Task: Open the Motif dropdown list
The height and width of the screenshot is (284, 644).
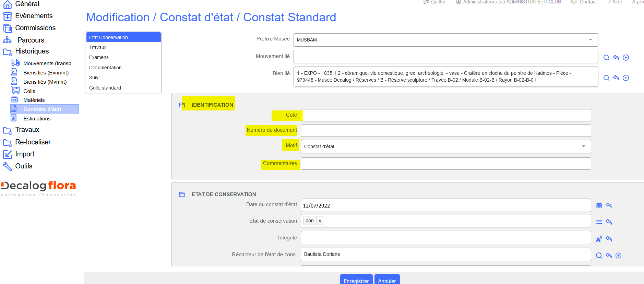Action: 583,146
